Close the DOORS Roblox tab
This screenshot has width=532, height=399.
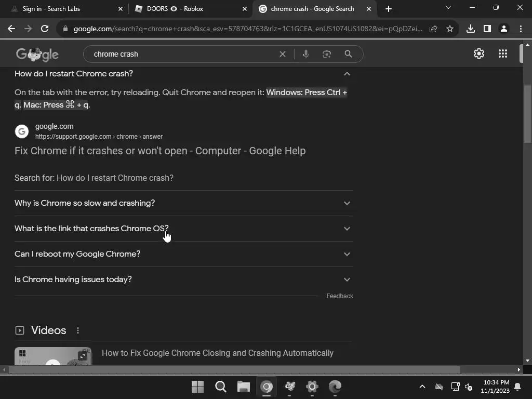[x=245, y=9]
